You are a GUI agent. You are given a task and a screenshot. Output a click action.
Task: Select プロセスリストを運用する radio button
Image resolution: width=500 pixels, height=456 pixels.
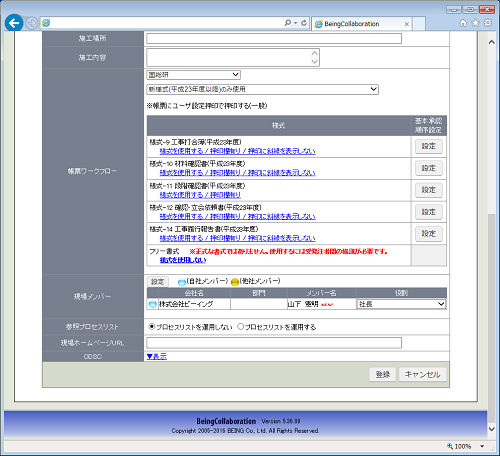click(240, 327)
